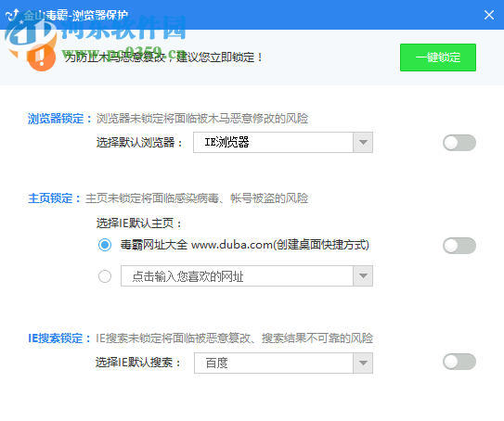Open the 百度 default search combo box
The image size is (504, 421).
[283, 363]
